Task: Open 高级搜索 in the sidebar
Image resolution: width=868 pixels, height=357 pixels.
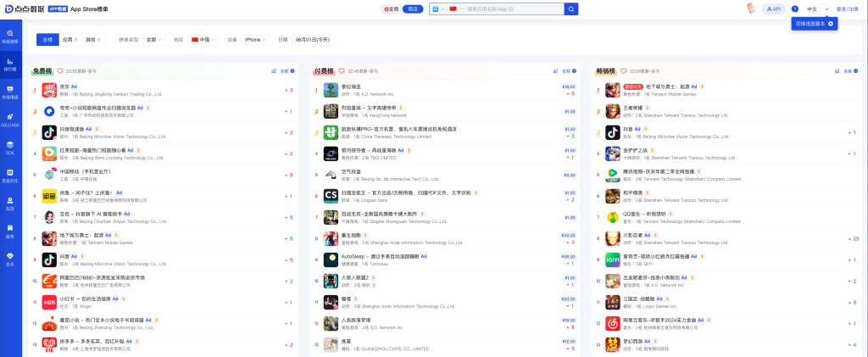Action: (x=10, y=36)
